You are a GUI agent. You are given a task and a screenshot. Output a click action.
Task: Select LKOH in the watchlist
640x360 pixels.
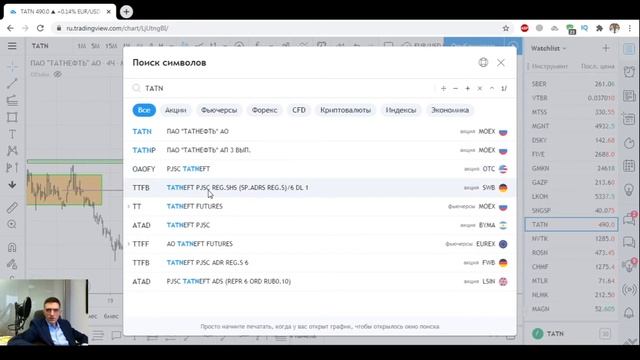pyautogui.click(x=571, y=196)
